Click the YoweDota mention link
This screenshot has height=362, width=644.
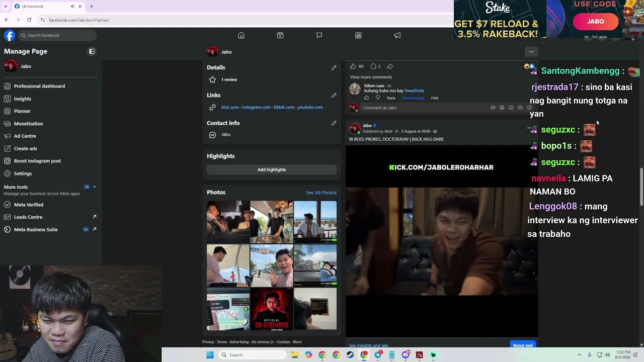(414, 90)
